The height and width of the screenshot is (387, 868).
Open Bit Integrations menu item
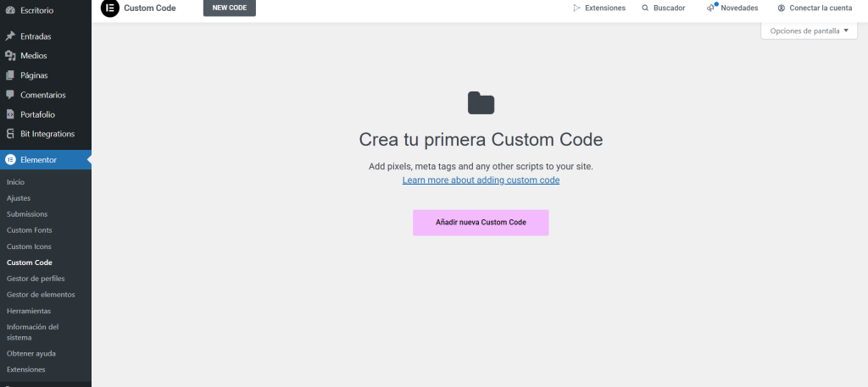[x=46, y=134]
